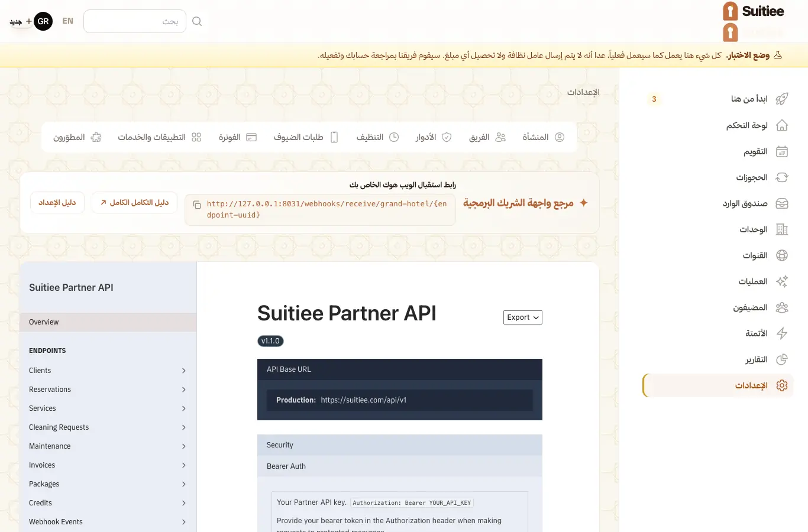
Task: Expand the Webhook Events group
Action: [x=108, y=522]
